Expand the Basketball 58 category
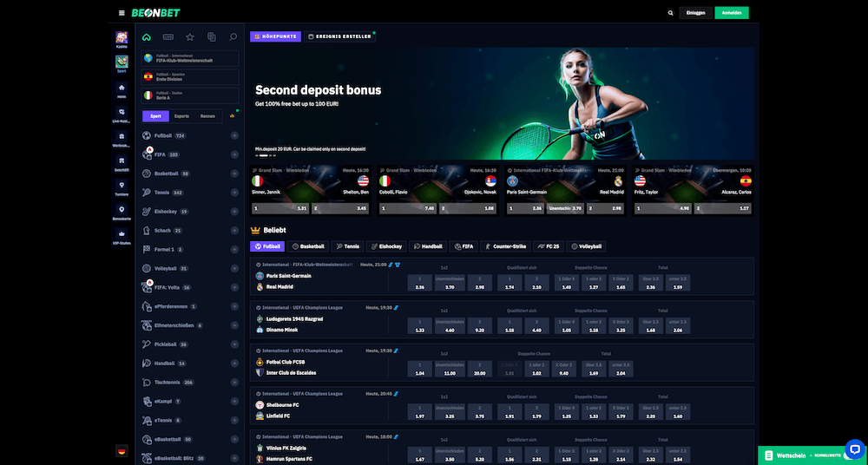868x465 pixels. pyautogui.click(x=234, y=174)
